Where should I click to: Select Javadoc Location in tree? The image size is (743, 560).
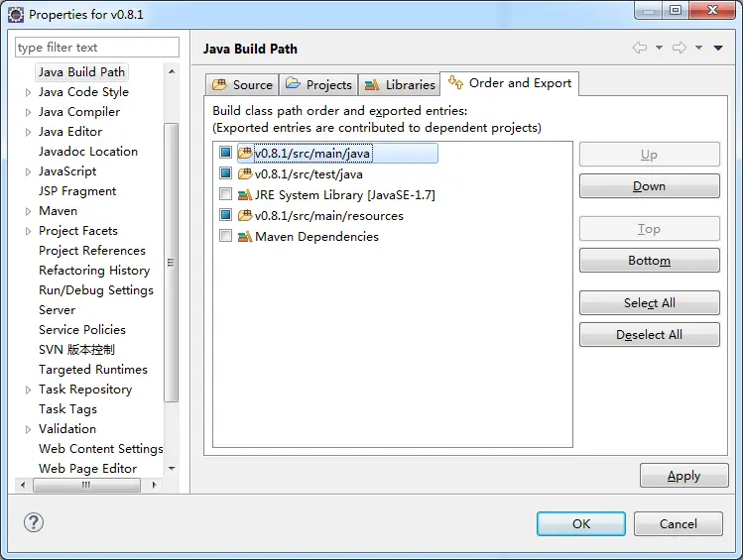[x=88, y=152]
